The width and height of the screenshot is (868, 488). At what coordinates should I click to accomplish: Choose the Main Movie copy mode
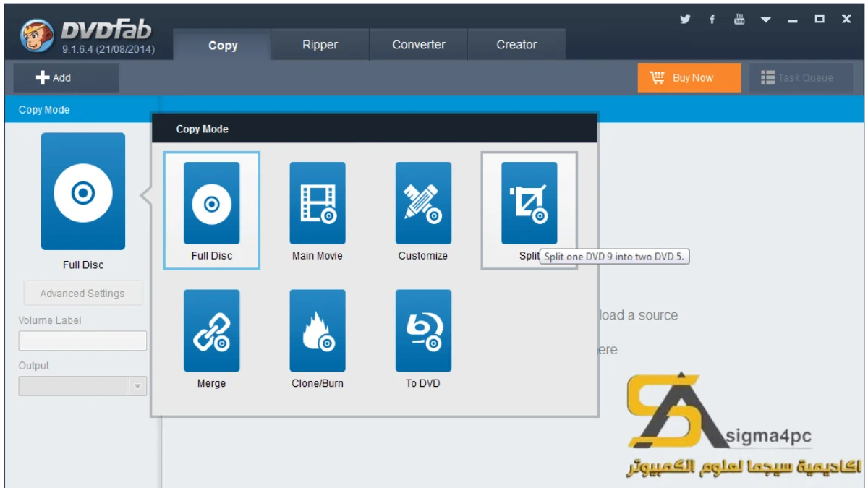[x=318, y=203]
